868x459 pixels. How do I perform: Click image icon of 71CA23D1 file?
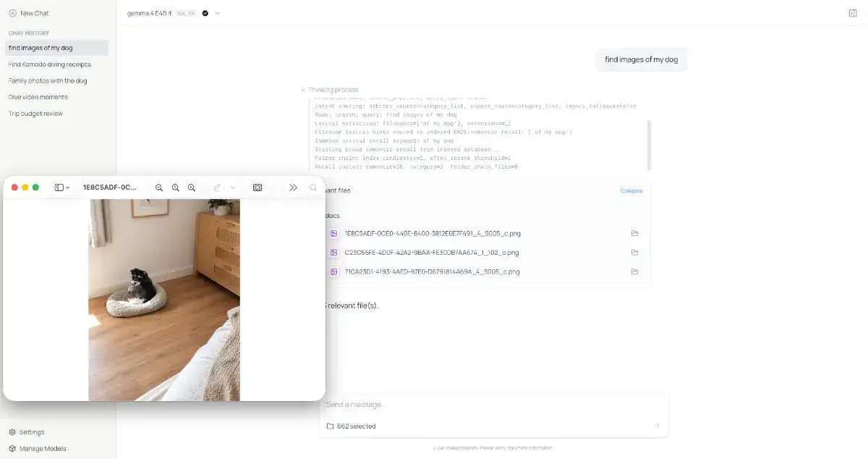pyautogui.click(x=333, y=271)
